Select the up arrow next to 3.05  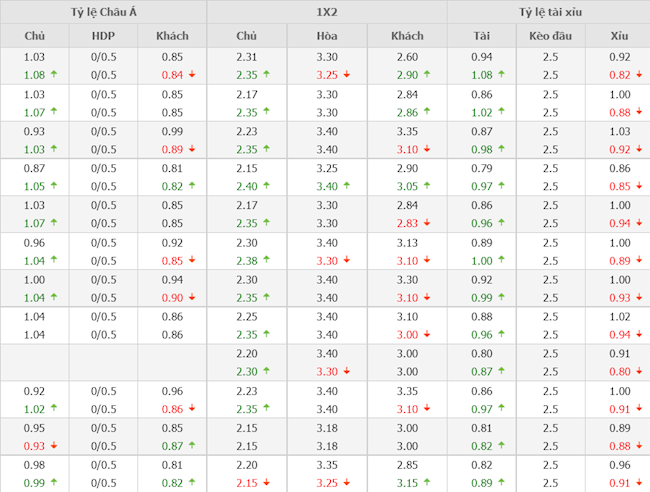click(428, 186)
